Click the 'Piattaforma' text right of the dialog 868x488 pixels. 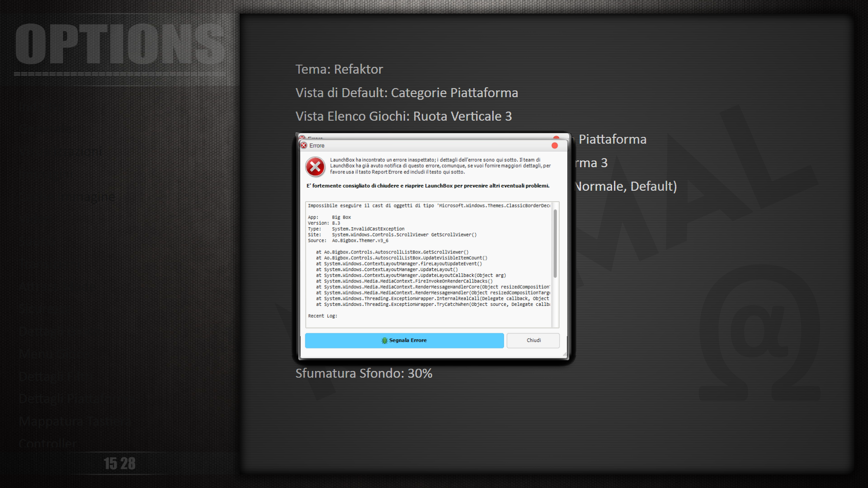point(612,139)
